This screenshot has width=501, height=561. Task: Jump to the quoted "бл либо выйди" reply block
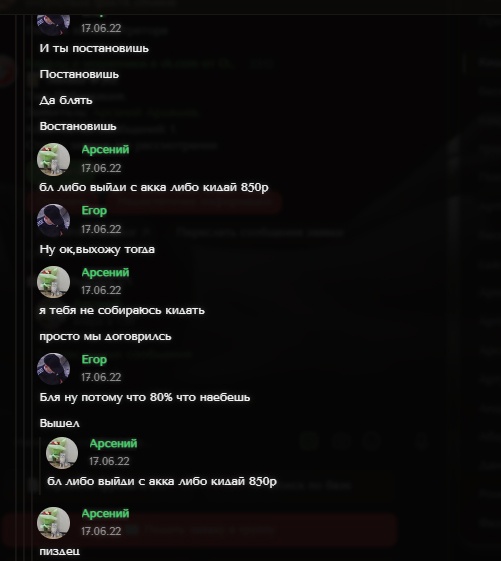click(x=161, y=465)
